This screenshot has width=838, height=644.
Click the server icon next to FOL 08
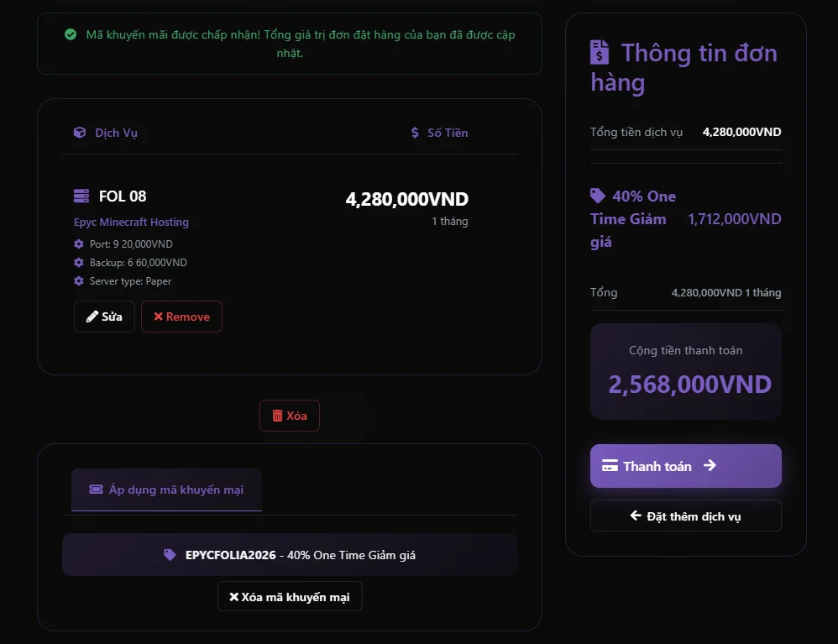point(81,196)
